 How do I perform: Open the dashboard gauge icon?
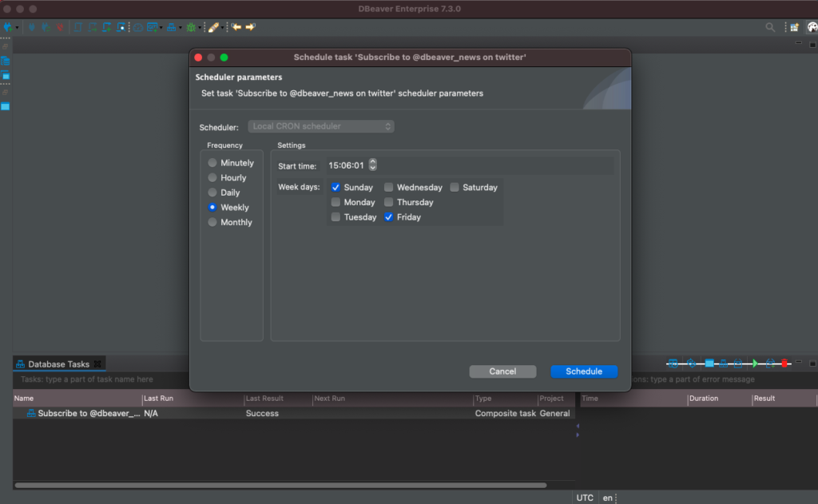point(138,28)
